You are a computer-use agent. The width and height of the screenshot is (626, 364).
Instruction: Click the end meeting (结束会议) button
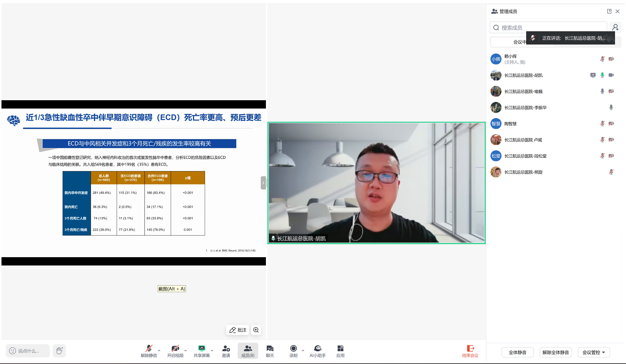coord(470,351)
